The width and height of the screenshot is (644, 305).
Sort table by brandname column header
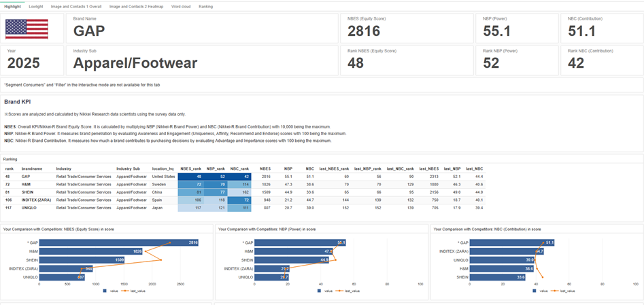pyautogui.click(x=32, y=168)
